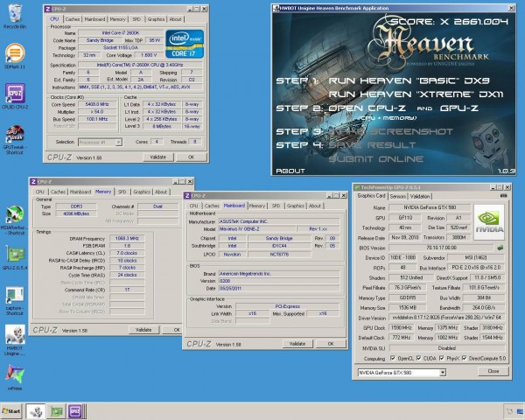Click the Heaven Benchmark title bar icon
Viewport: 525px width, 420px height.
tap(276, 9)
